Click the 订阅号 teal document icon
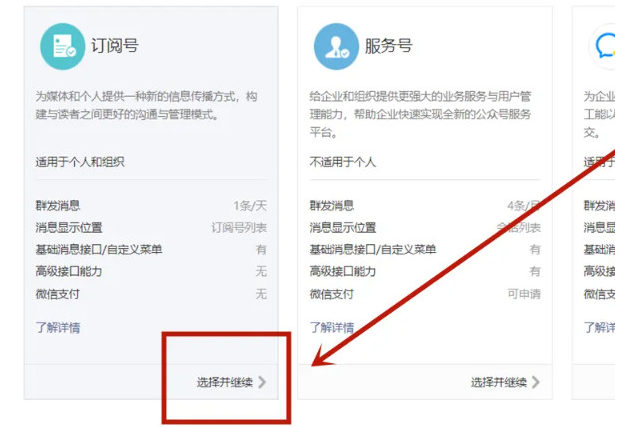This screenshot has width=626, height=427. coord(63,46)
